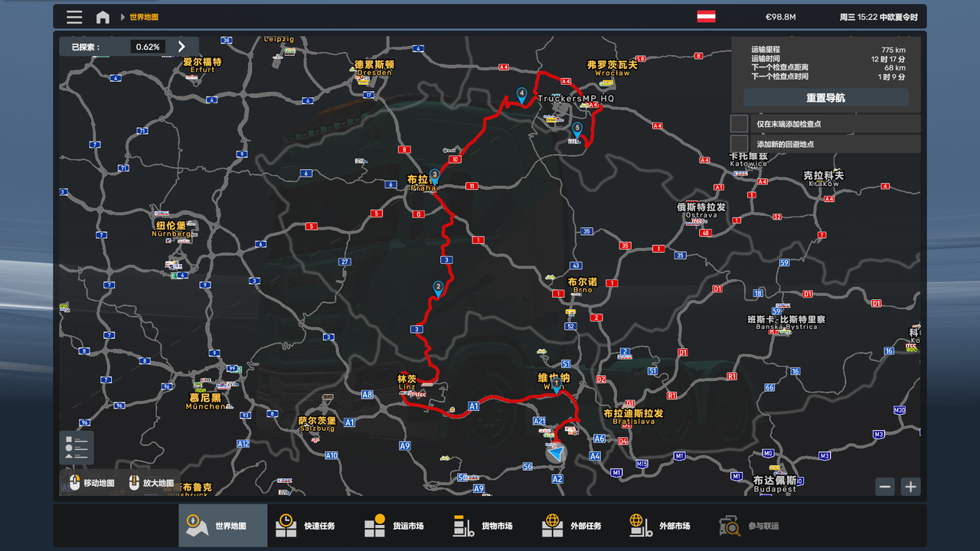Viewport: 980px width, 551px height.
Task: Enable add new avoidance location checkbox
Action: (x=739, y=144)
